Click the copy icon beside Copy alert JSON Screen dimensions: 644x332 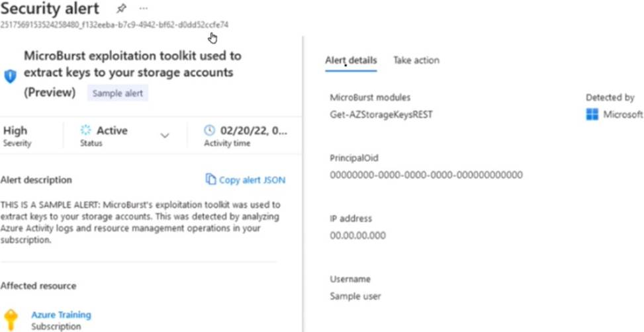tap(210, 179)
